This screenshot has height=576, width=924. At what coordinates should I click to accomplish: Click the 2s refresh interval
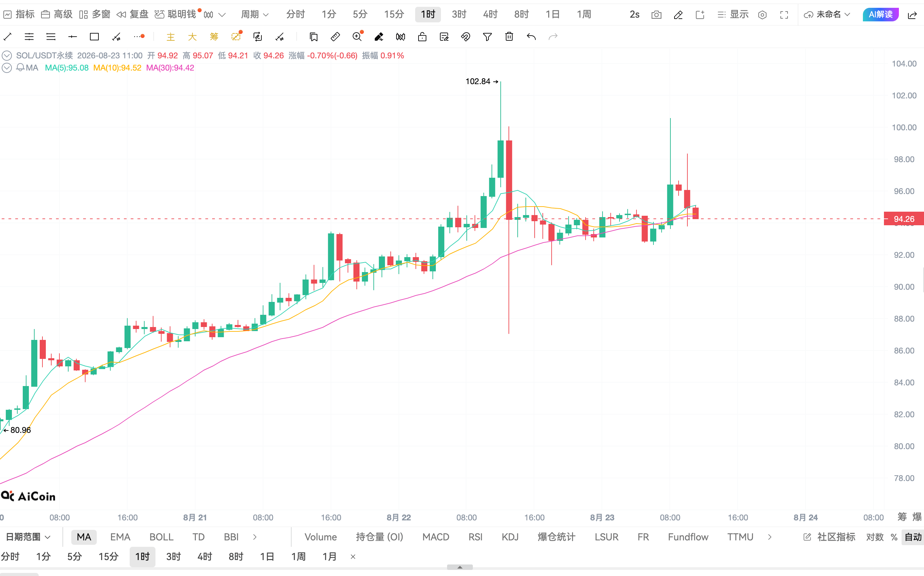tap(634, 15)
